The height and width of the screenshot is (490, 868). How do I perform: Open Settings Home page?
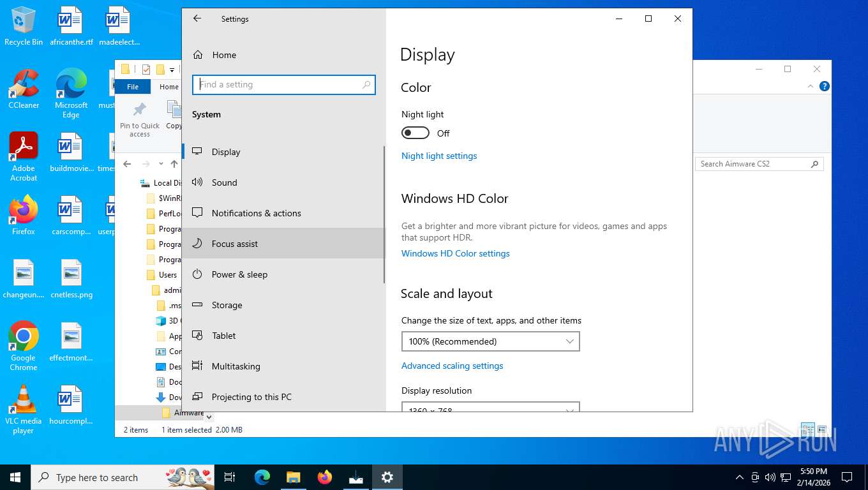(223, 55)
